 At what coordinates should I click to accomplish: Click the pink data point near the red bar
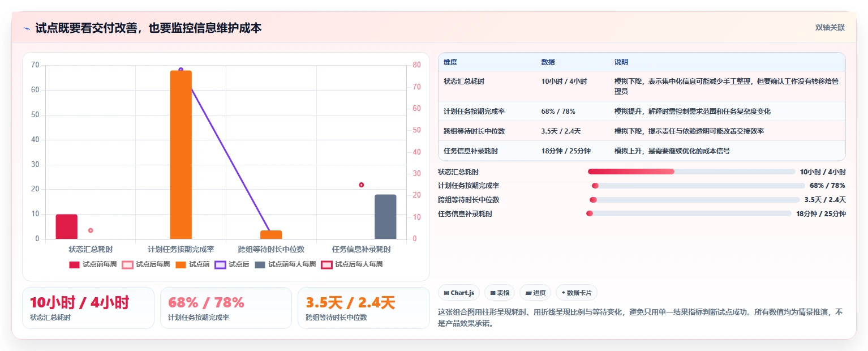click(x=91, y=230)
